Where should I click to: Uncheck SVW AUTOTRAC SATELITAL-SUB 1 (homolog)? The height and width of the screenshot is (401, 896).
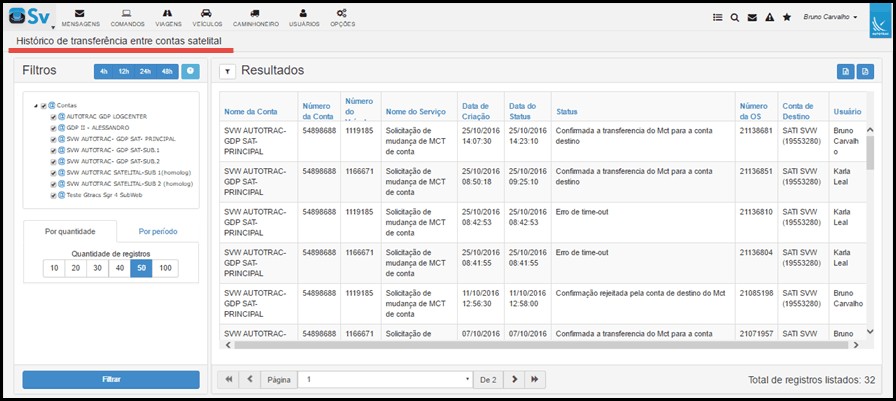pos(53,173)
